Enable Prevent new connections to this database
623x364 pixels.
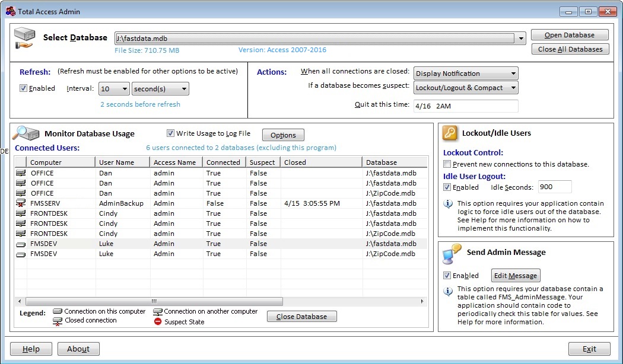[448, 164]
